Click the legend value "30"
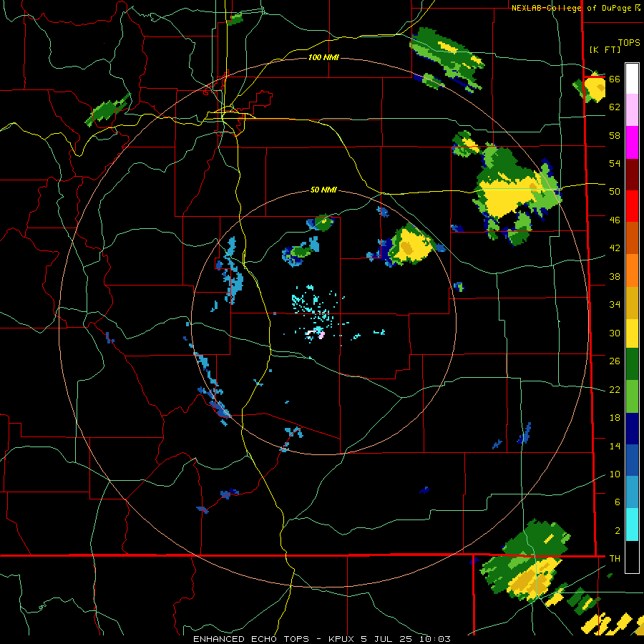This screenshot has width=644, height=644. coord(615,333)
